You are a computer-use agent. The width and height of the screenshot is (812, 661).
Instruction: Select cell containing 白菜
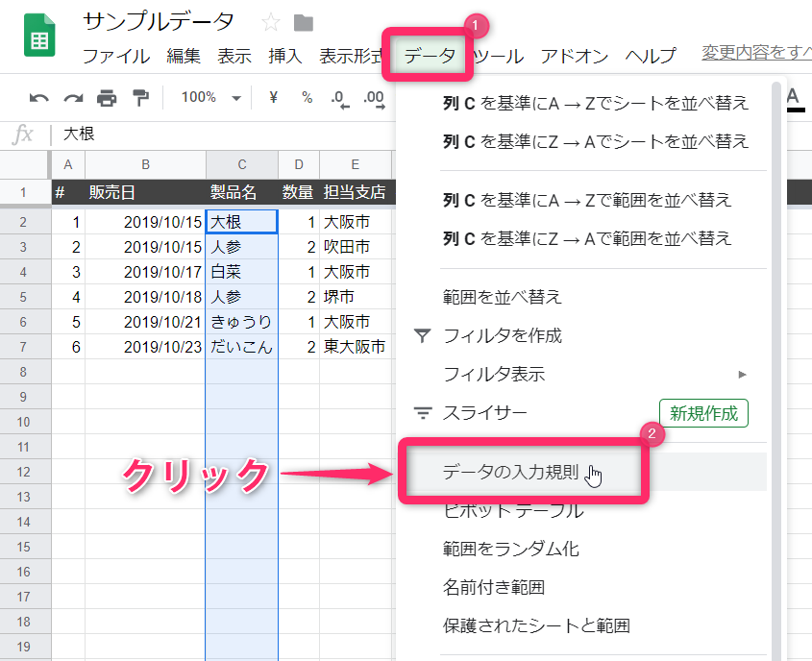[242, 272]
